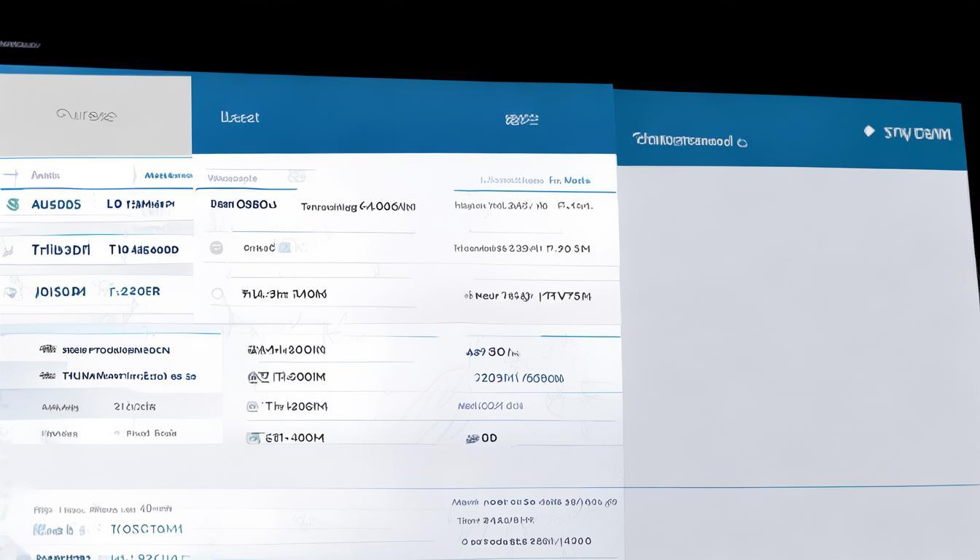Switch to the gray logo tab at top left
Screen dimensions: 980x560
coord(87,114)
